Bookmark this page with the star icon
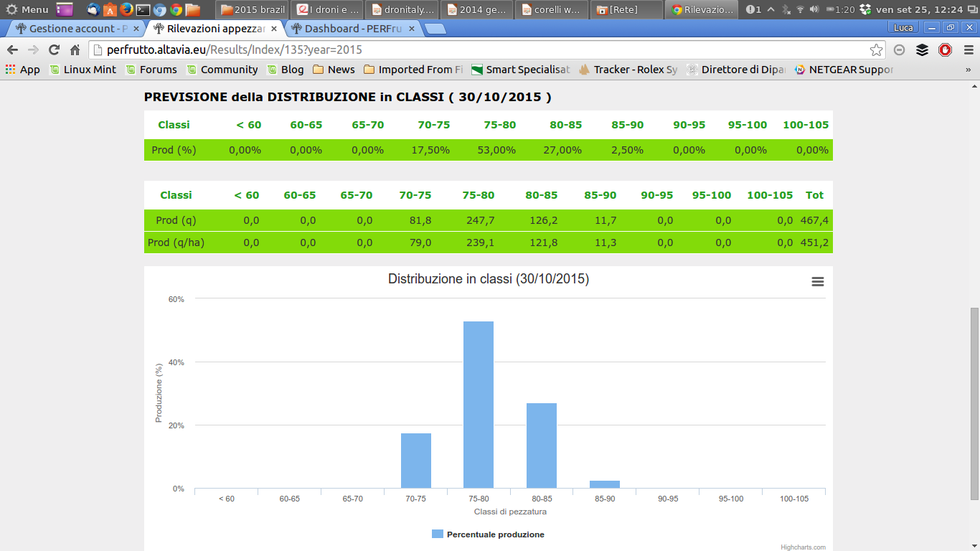Viewport: 980px width, 551px height. click(876, 50)
